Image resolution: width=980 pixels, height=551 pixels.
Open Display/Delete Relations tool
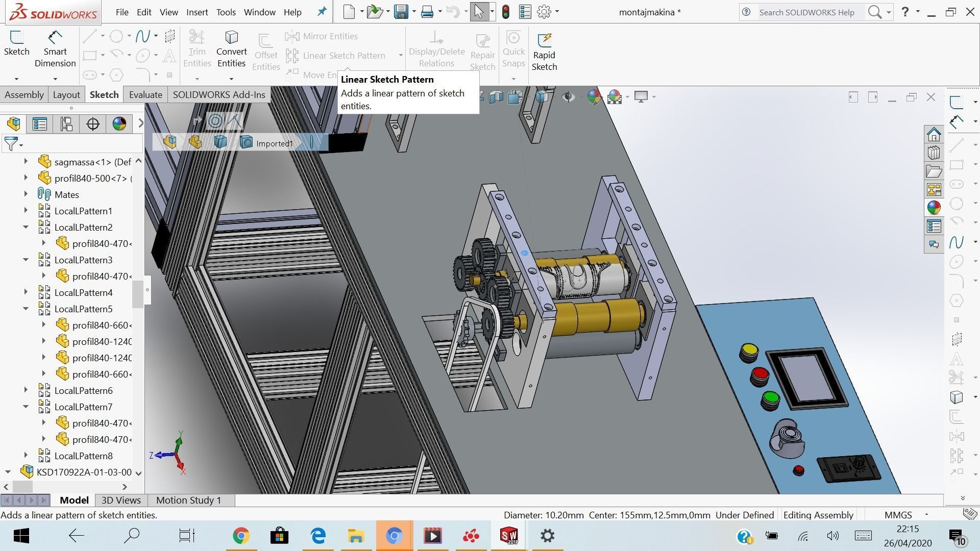(x=436, y=49)
